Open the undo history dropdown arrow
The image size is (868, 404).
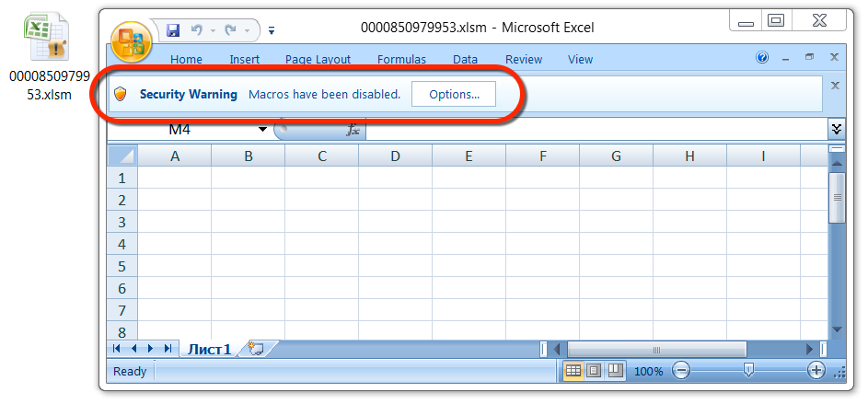(x=213, y=30)
